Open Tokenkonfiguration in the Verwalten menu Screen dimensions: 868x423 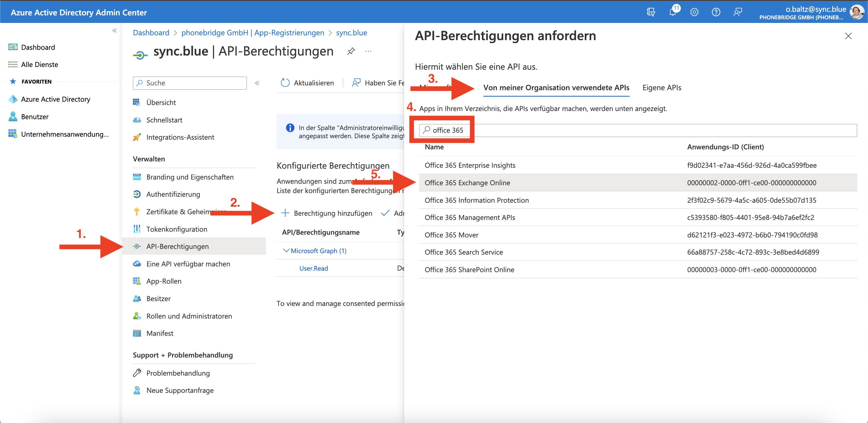click(x=177, y=229)
